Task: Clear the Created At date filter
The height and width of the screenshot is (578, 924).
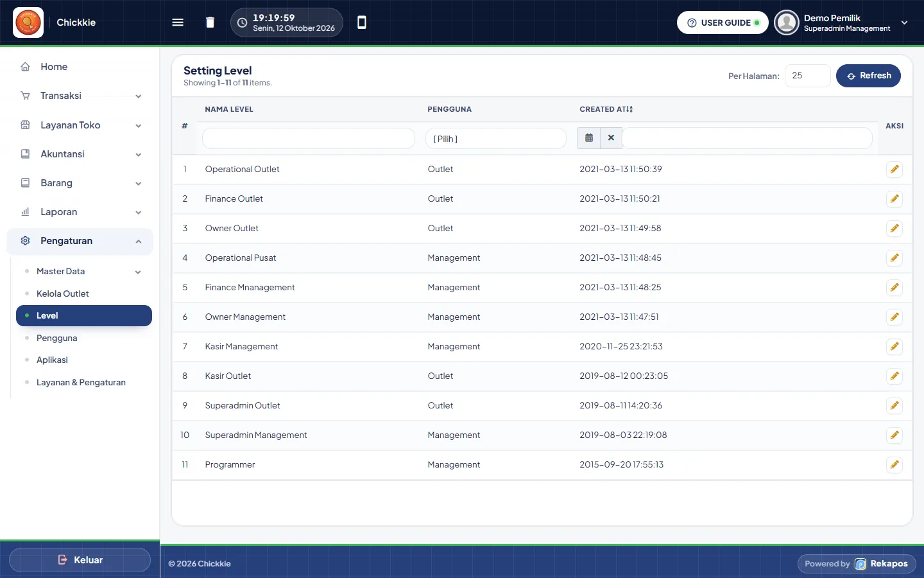Action: pyautogui.click(x=611, y=138)
